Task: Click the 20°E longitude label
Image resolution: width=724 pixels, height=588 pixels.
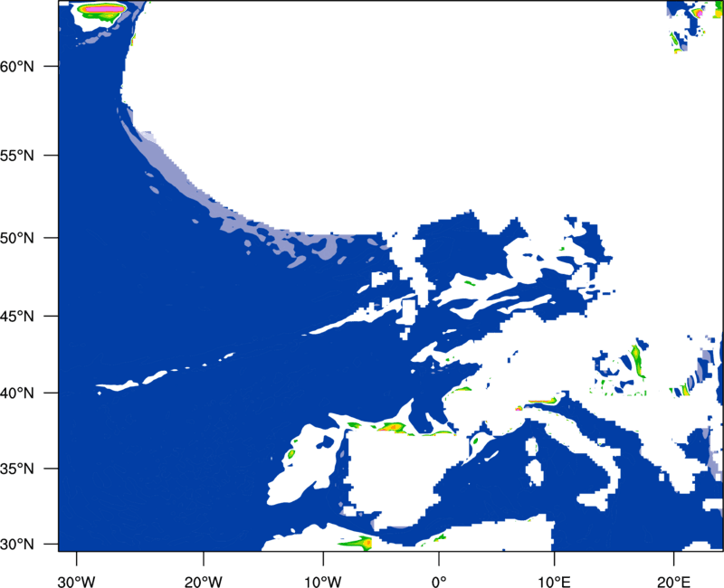Action: [x=673, y=582]
